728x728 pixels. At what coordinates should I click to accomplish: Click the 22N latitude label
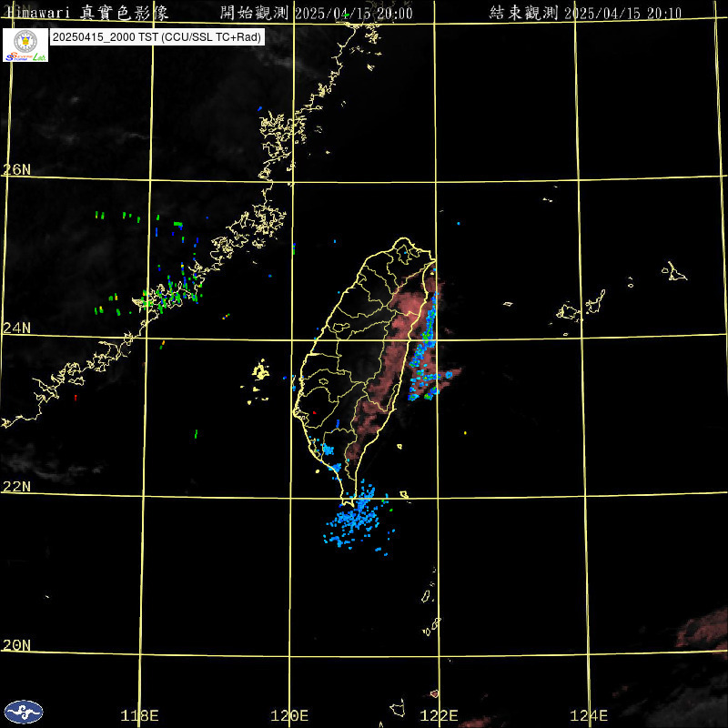click(15, 486)
